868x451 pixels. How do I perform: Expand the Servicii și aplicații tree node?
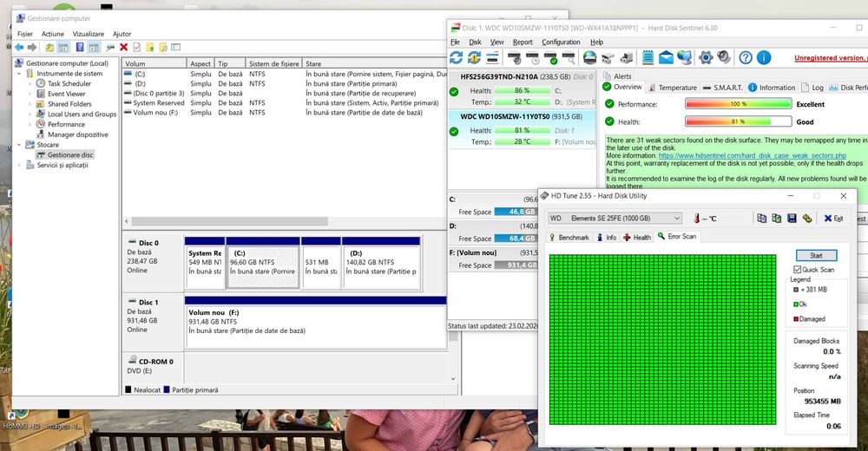(19, 165)
